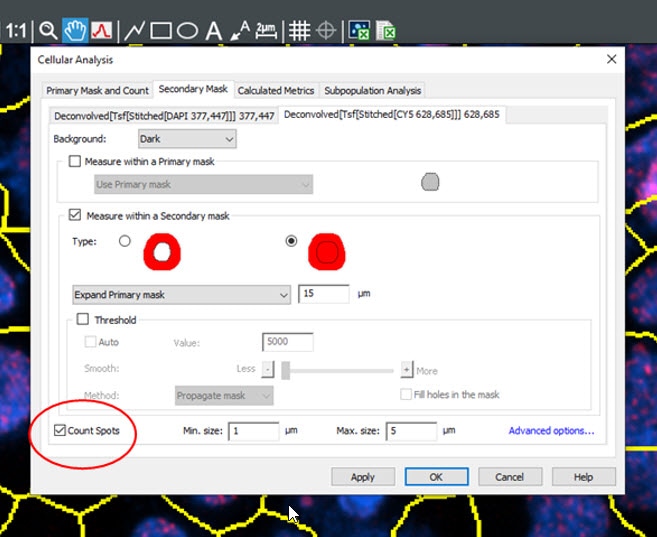Open the Subpopulation Analysis tab
657x537 pixels.
(372, 90)
